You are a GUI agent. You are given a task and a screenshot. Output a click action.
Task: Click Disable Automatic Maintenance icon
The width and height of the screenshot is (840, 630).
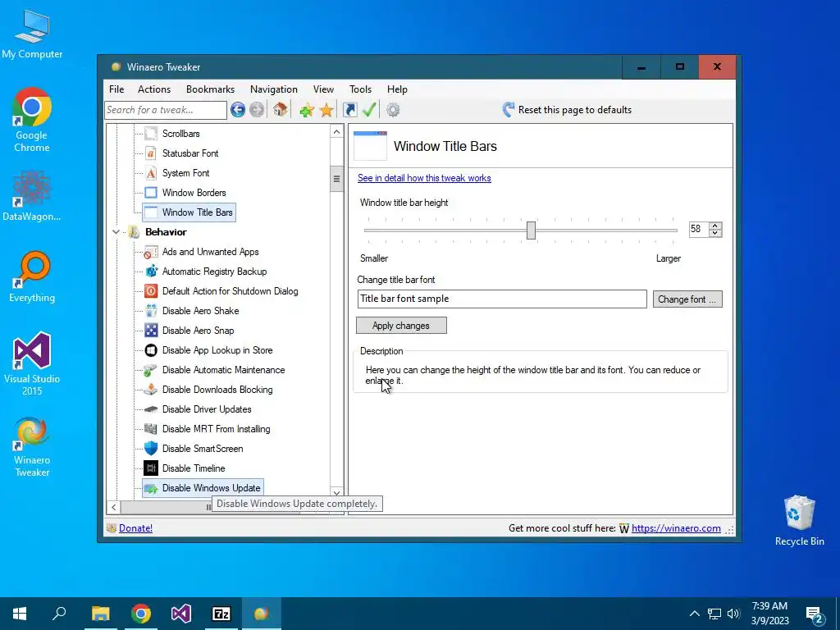click(151, 370)
